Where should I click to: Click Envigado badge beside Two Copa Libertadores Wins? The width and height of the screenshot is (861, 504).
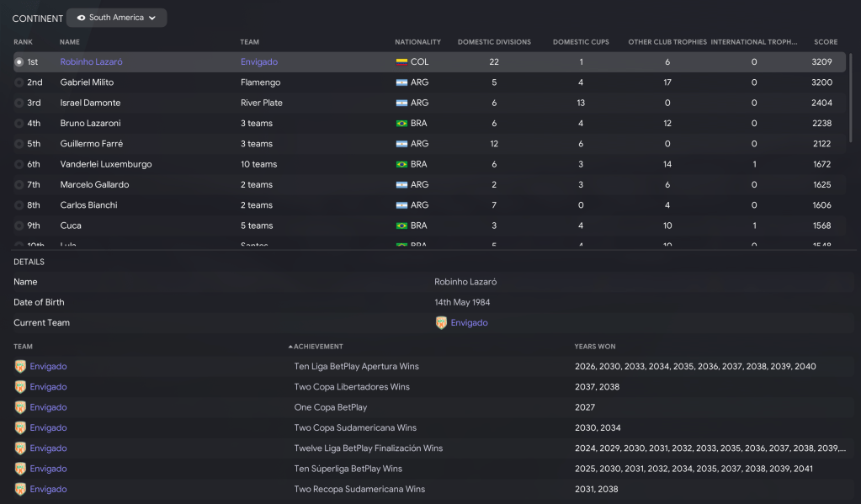[x=20, y=387]
